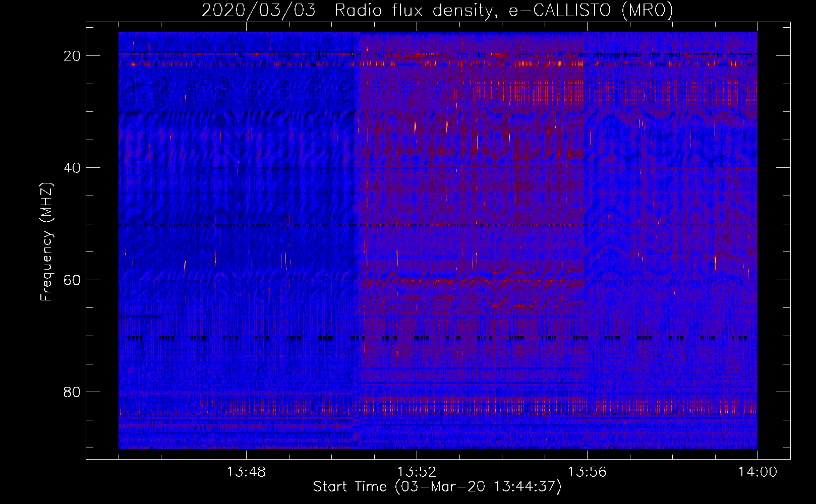This screenshot has height=504, width=816.
Task: Click the 14:00 time axis label
Action: point(757,472)
